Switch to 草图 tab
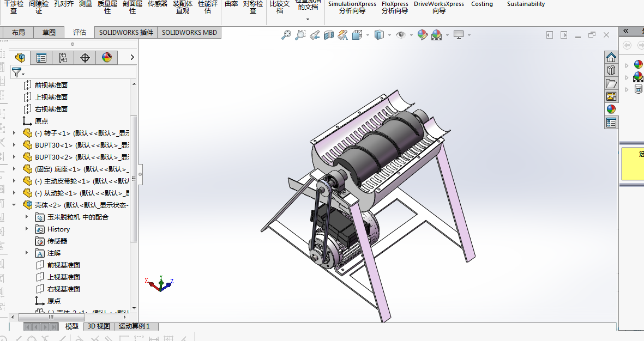The height and width of the screenshot is (341, 644). pos(49,33)
